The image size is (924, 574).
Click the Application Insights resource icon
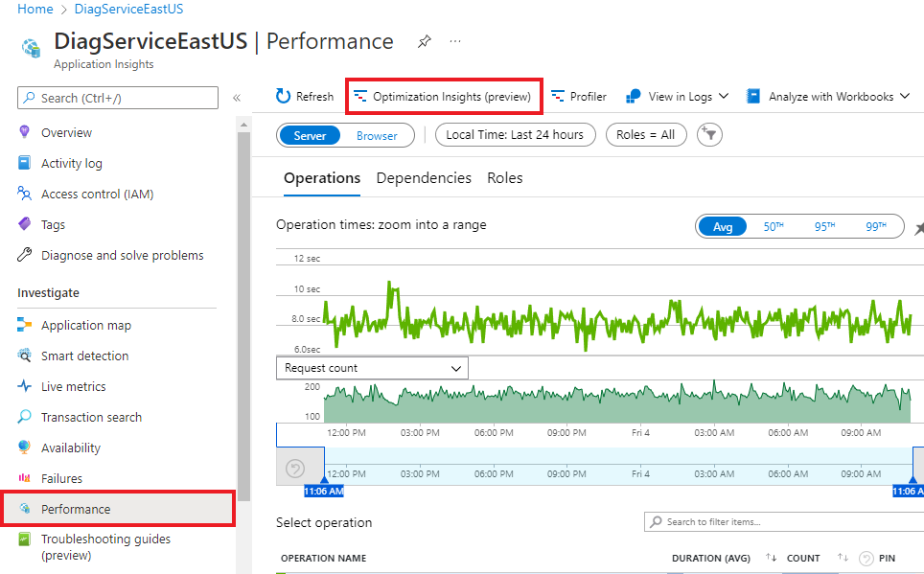pyautogui.click(x=32, y=48)
